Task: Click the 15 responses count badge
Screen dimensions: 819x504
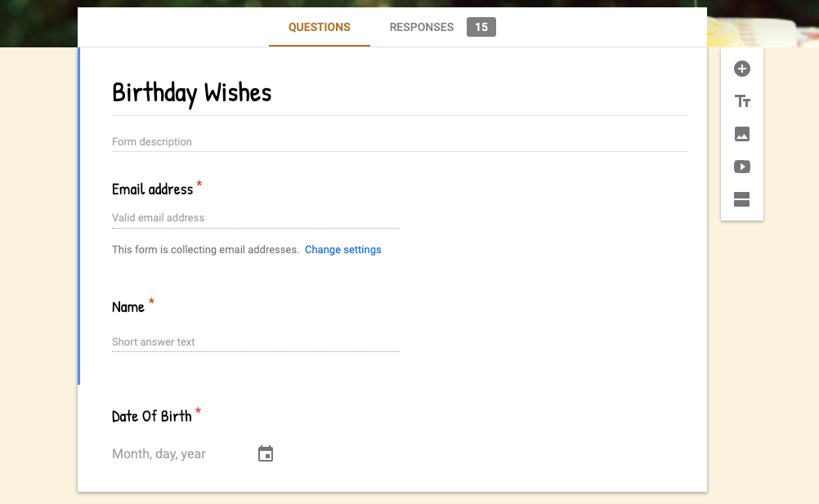Action: pyautogui.click(x=481, y=27)
